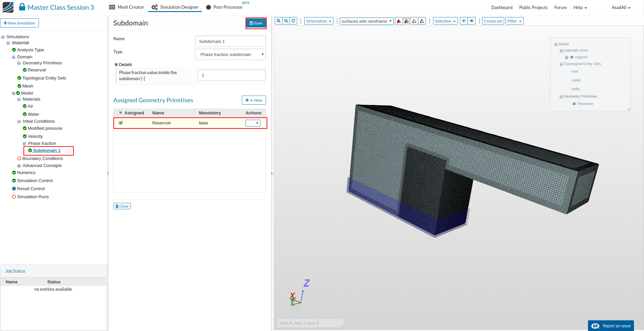Click the SimScale logo icon

coord(8,7)
